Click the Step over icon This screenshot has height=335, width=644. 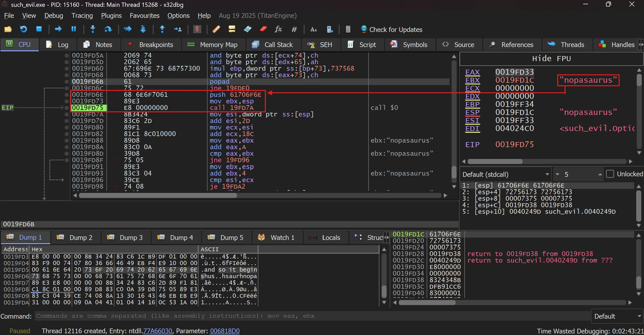[x=108, y=29]
